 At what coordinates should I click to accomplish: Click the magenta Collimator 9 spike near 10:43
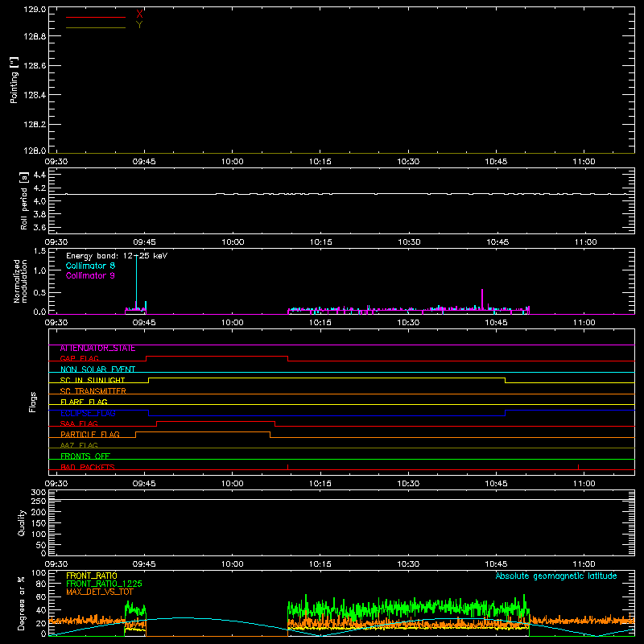(482, 299)
